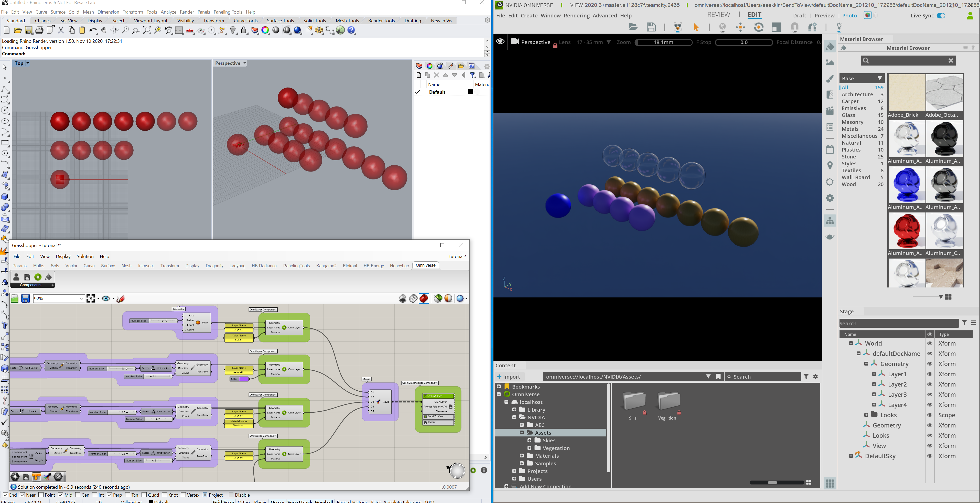
Task: Click the Zoom 18.1mm slider field
Action: click(x=663, y=42)
